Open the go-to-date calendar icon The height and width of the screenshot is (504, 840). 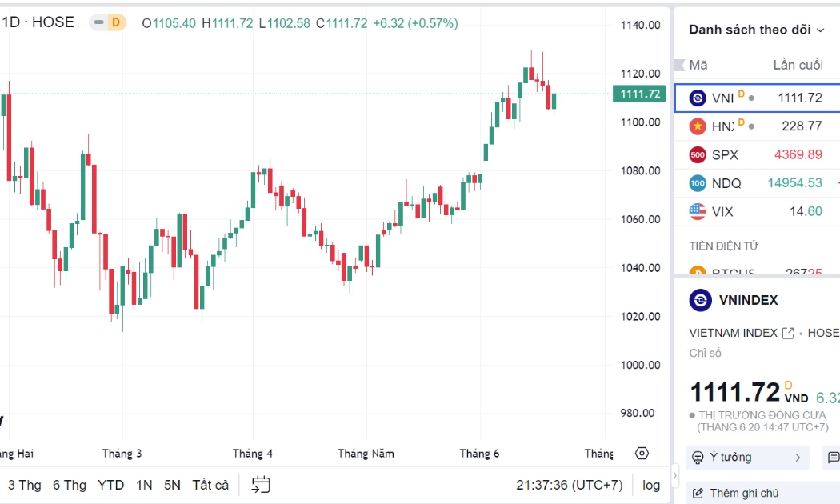pos(260,484)
